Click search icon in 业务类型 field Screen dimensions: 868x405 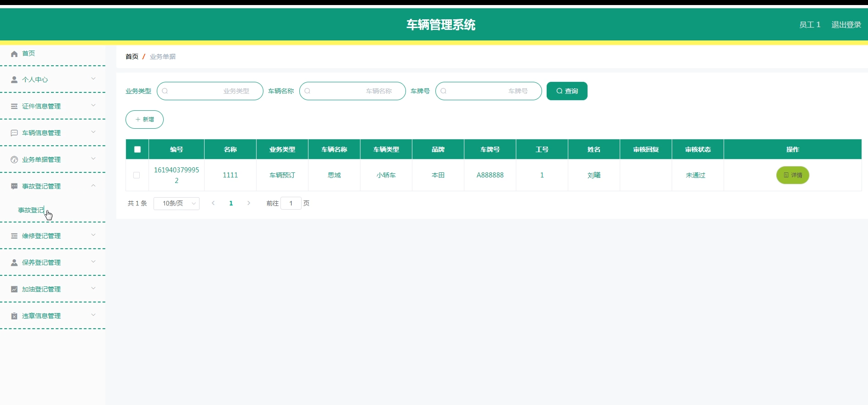[165, 91]
